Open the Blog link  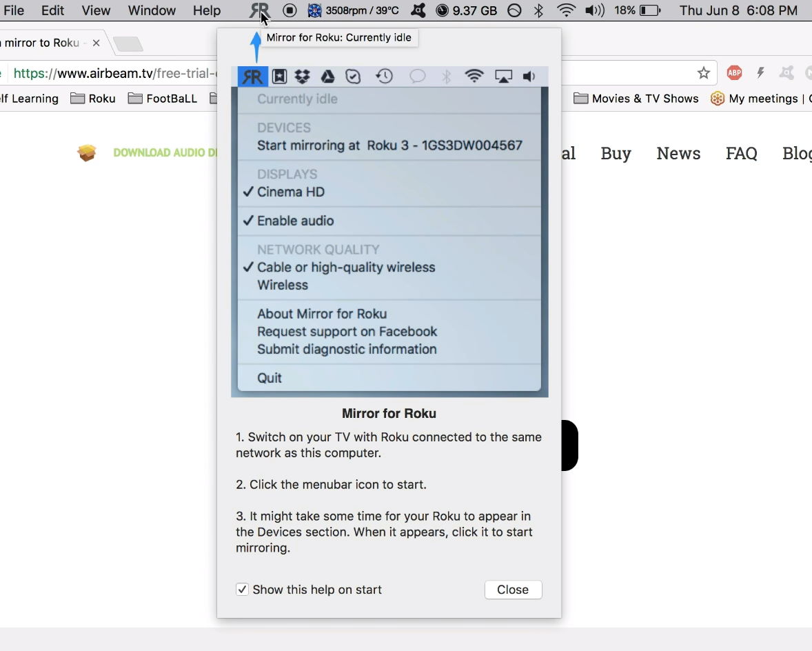797,153
